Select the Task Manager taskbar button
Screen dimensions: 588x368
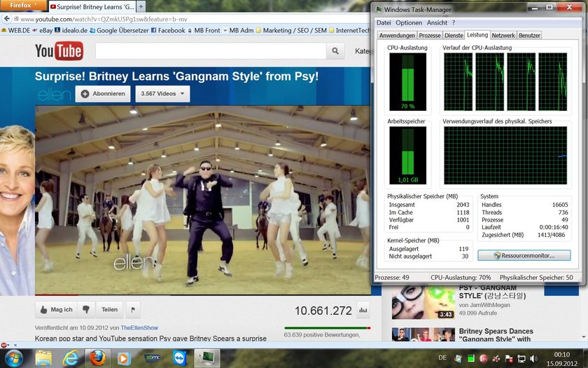[206, 358]
